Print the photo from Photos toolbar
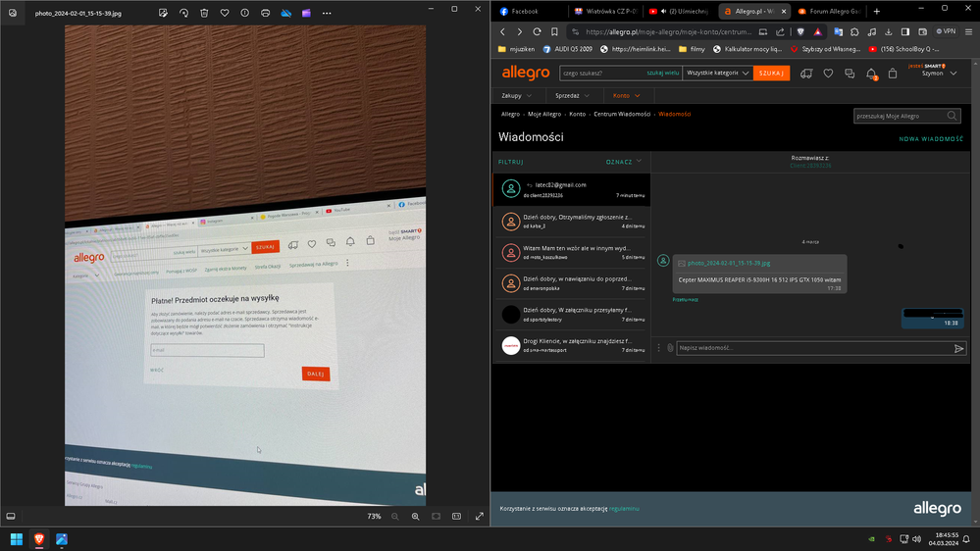 [x=266, y=13]
